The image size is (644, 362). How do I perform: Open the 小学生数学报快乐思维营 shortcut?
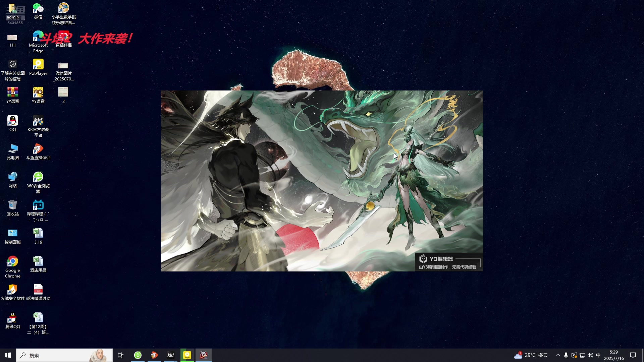pos(63,13)
